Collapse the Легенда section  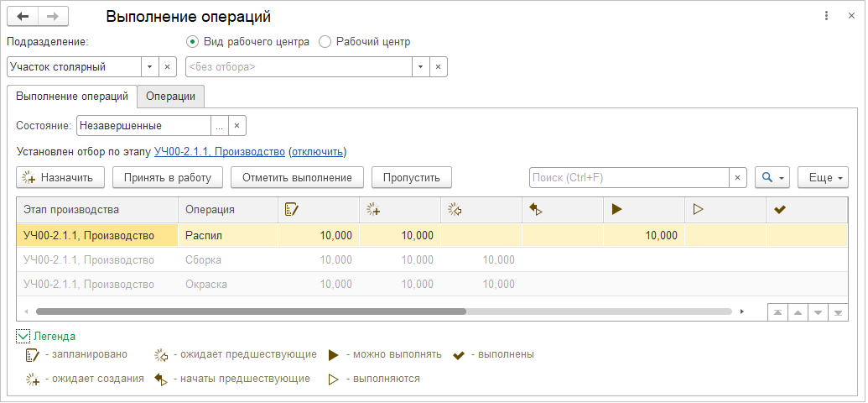[23, 336]
